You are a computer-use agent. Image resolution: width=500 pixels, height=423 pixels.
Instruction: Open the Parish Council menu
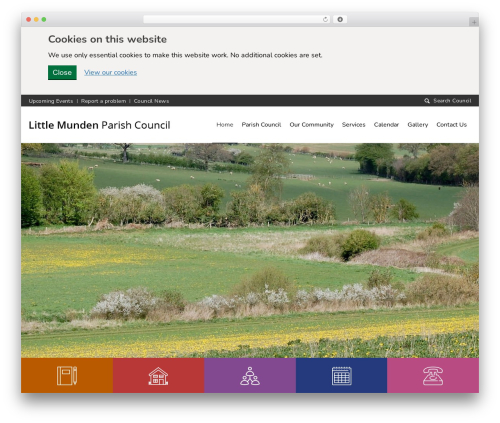click(261, 125)
